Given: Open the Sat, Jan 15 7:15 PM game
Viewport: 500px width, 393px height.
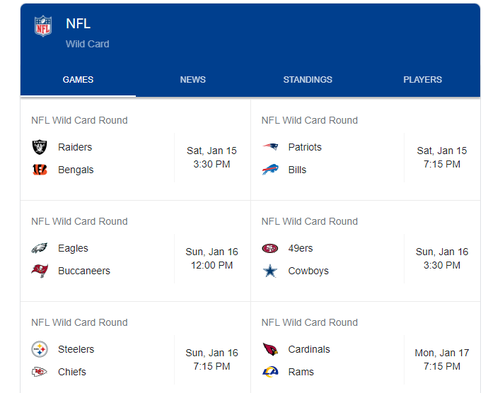Looking at the screenshot, I should tap(366, 150).
